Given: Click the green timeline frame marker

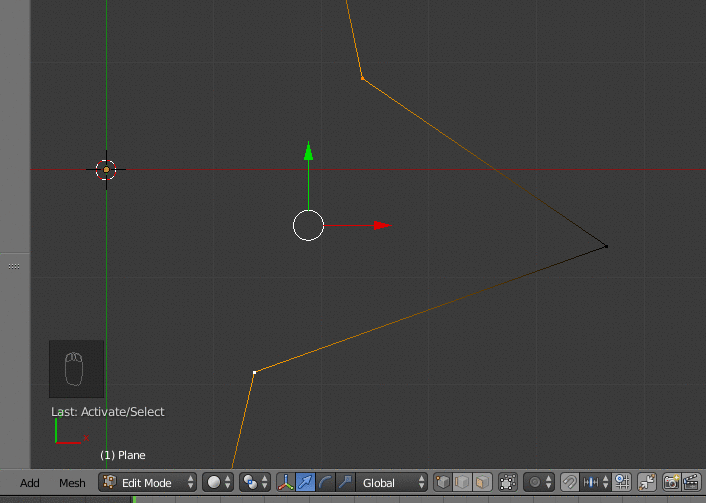Looking at the screenshot, I should click(134, 499).
